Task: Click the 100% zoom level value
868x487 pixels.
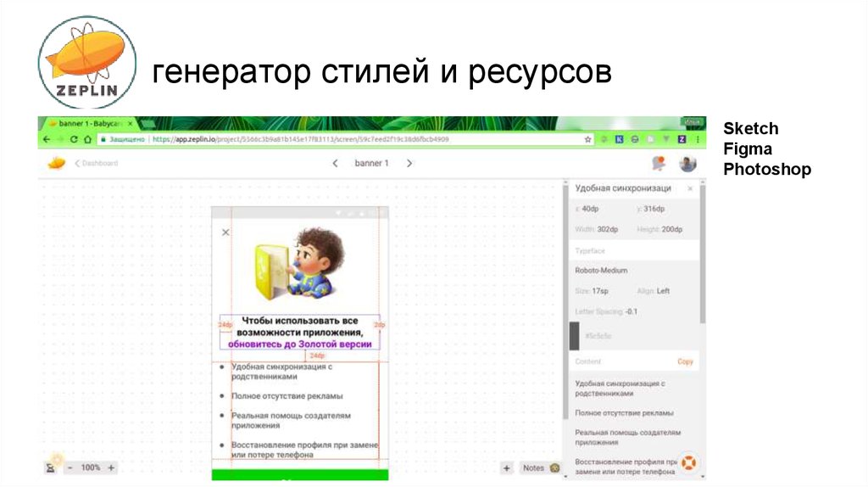Action: click(x=90, y=467)
